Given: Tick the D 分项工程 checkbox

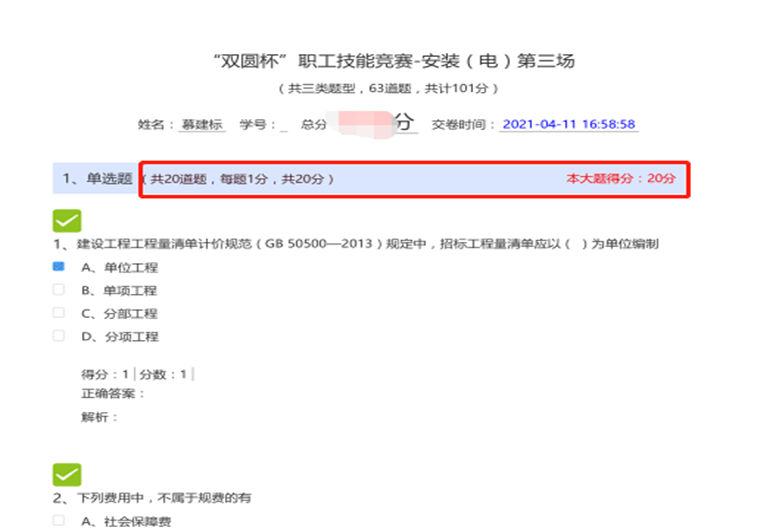Looking at the screenshot, I should coord(58,336).
